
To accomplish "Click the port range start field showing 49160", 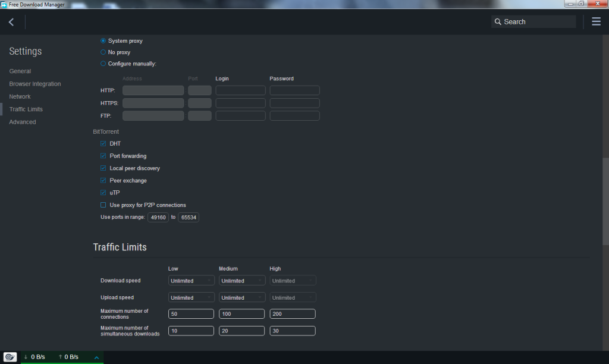I will [158, 217].
